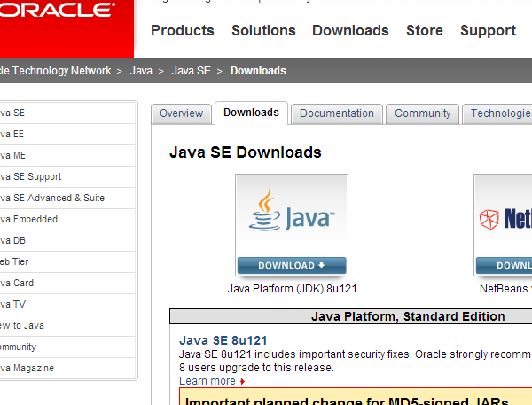Click the Learn more link

[x=207, y=381]
